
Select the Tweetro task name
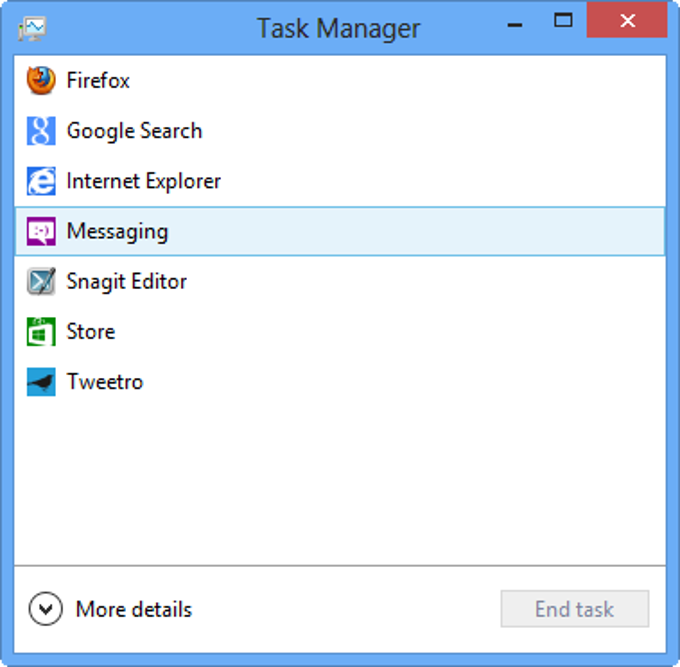(x=105, y=382)
